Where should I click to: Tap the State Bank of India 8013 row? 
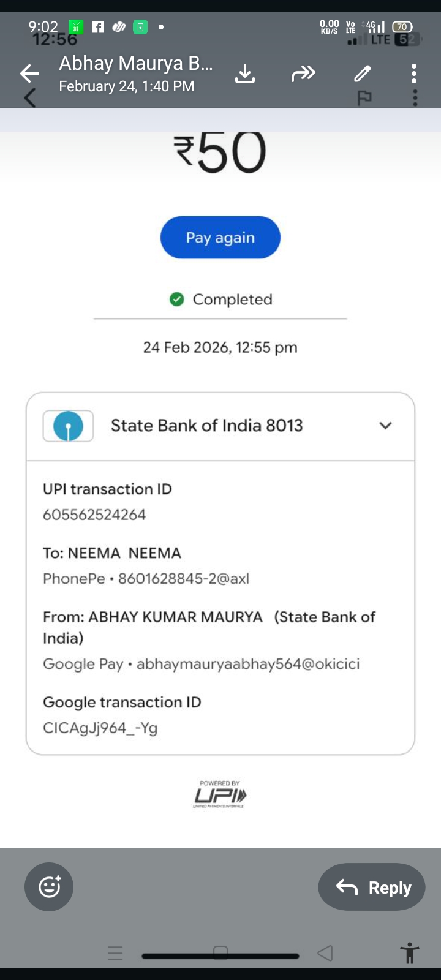pyautogui.click(x=207, y=426)
